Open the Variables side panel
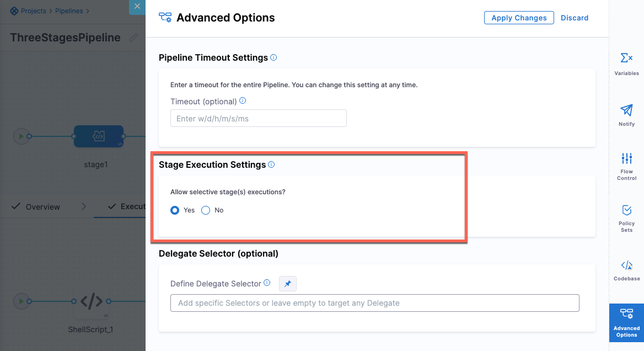644x351 pixels. point(626,63)
